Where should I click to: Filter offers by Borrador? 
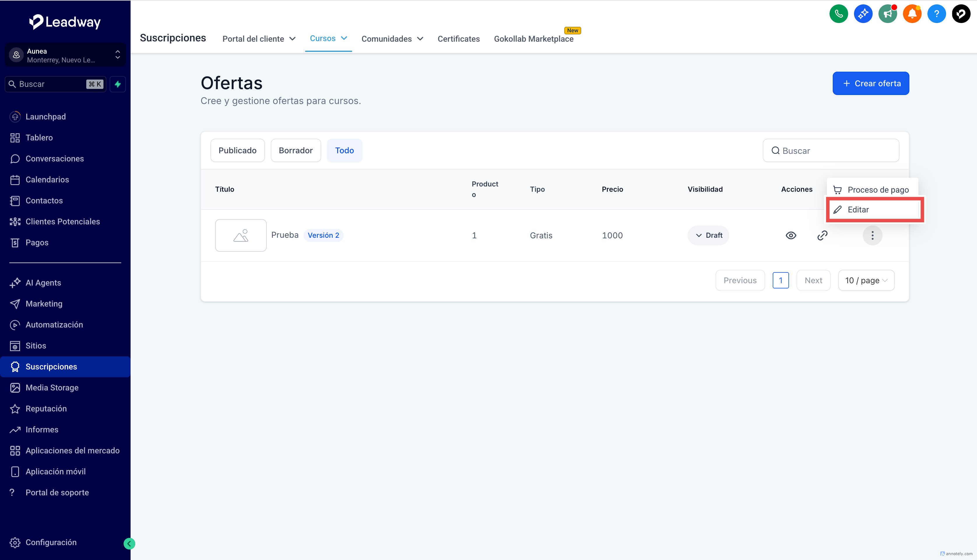296,150
